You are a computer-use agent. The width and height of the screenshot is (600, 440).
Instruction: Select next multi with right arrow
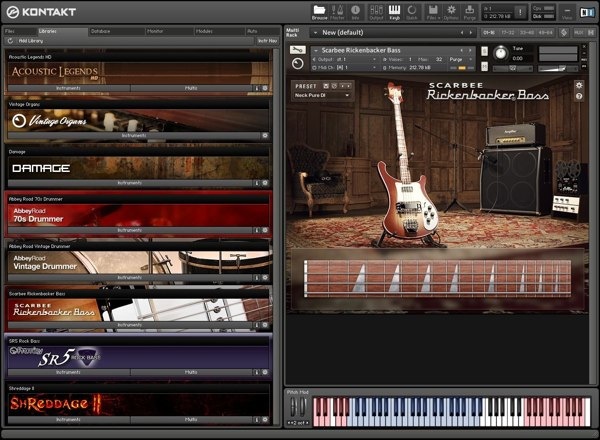click(x=471, y=33)
